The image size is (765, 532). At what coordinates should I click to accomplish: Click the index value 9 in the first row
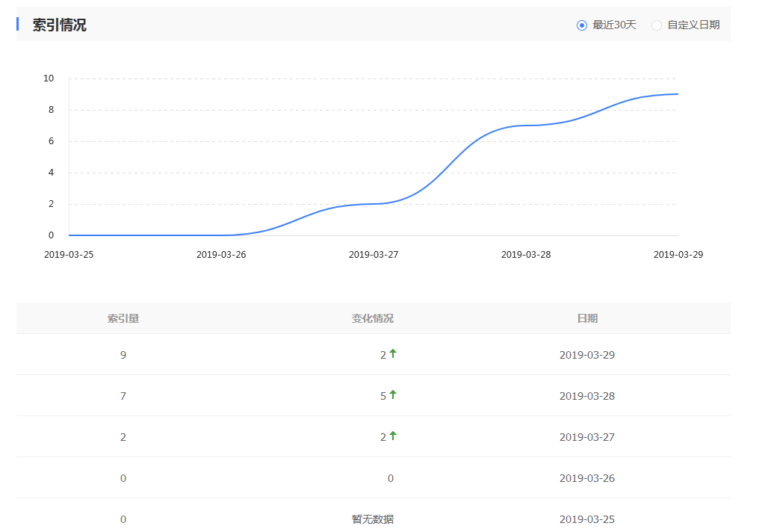[123, 354]
